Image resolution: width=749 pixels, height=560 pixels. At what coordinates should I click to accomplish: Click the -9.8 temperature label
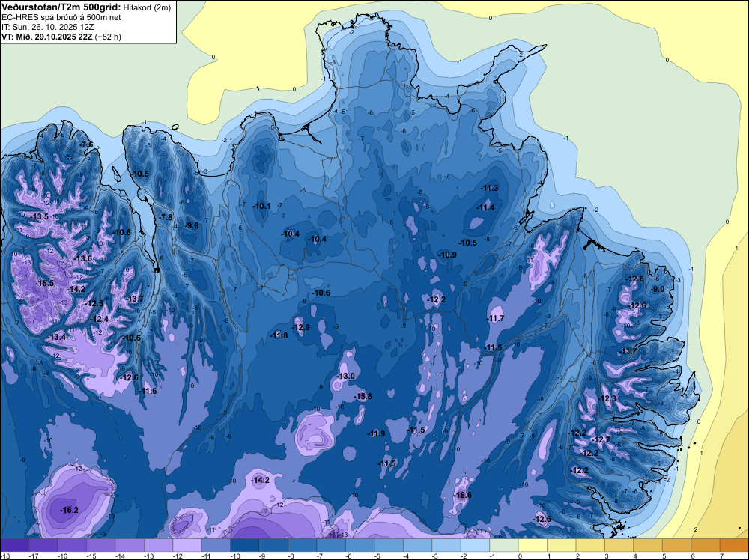190,226
